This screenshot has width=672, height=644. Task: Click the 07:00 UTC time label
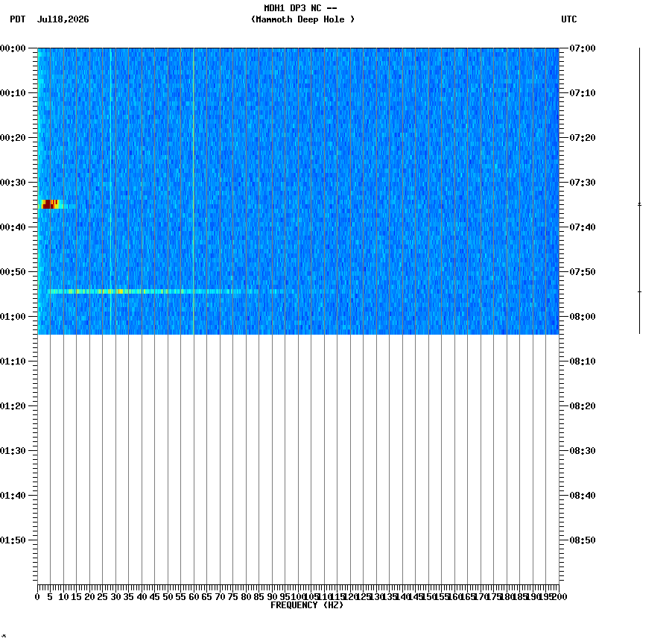tap(583, 48)
